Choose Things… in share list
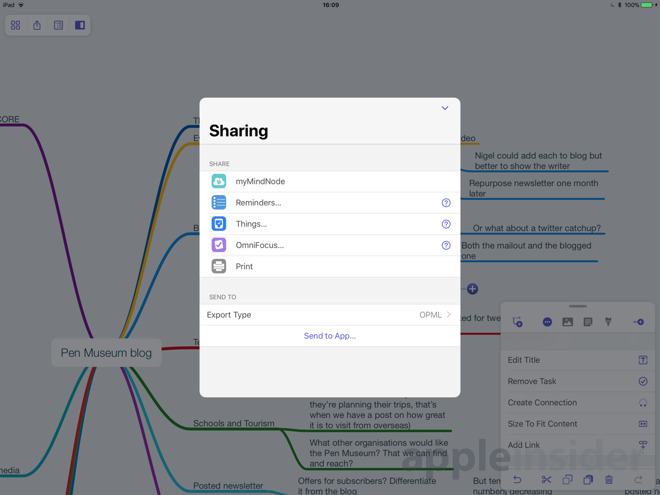660x495 pixels. click(x=330, y=224)
